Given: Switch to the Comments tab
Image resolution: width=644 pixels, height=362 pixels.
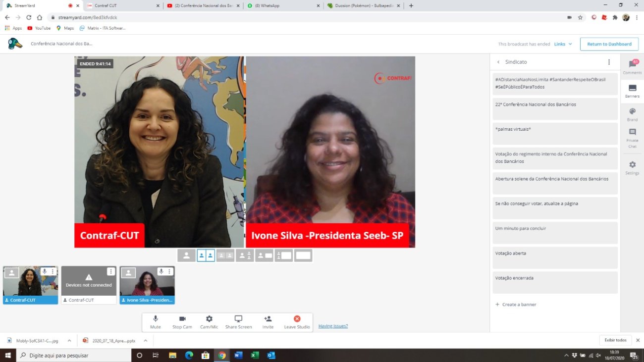Looking at the screenshot, I should 632,67.
